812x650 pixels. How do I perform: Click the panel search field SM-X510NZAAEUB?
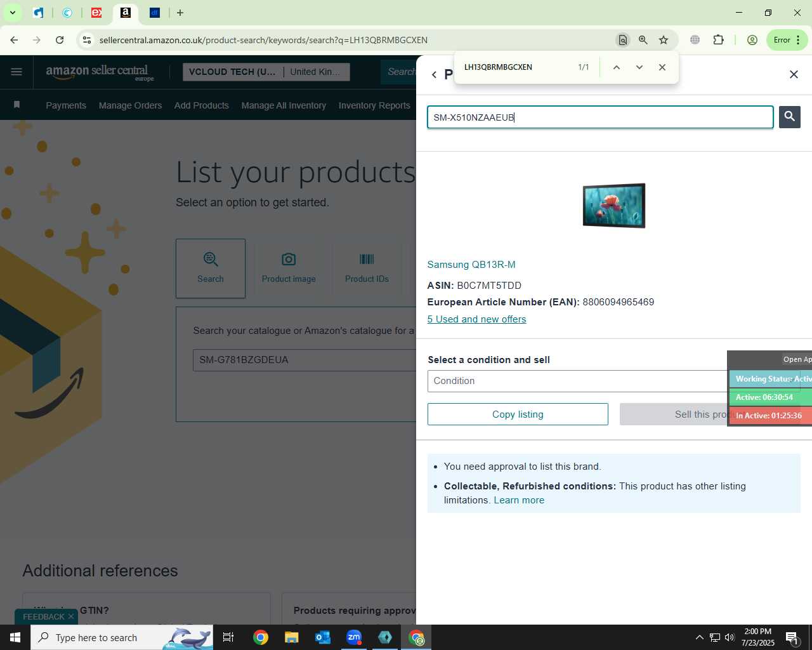click(x=600, y=117)
